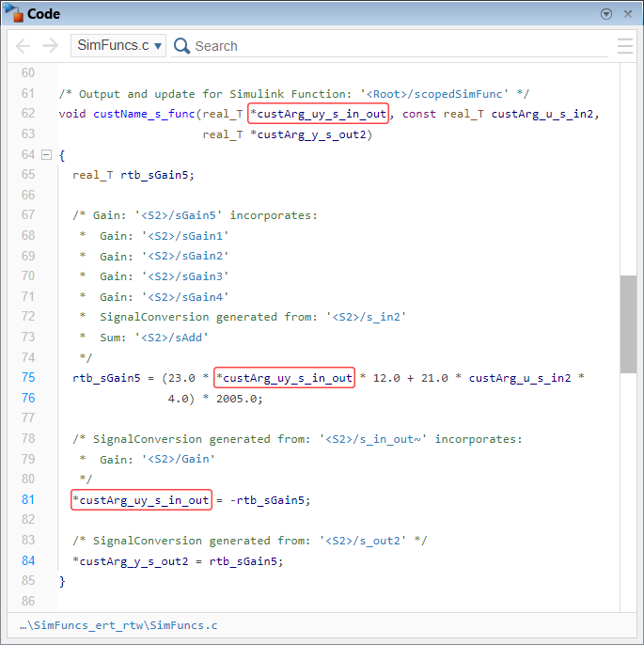Open the SimFuncs.c file dropdown
The image size is (644, 645).
coord(118,45)
